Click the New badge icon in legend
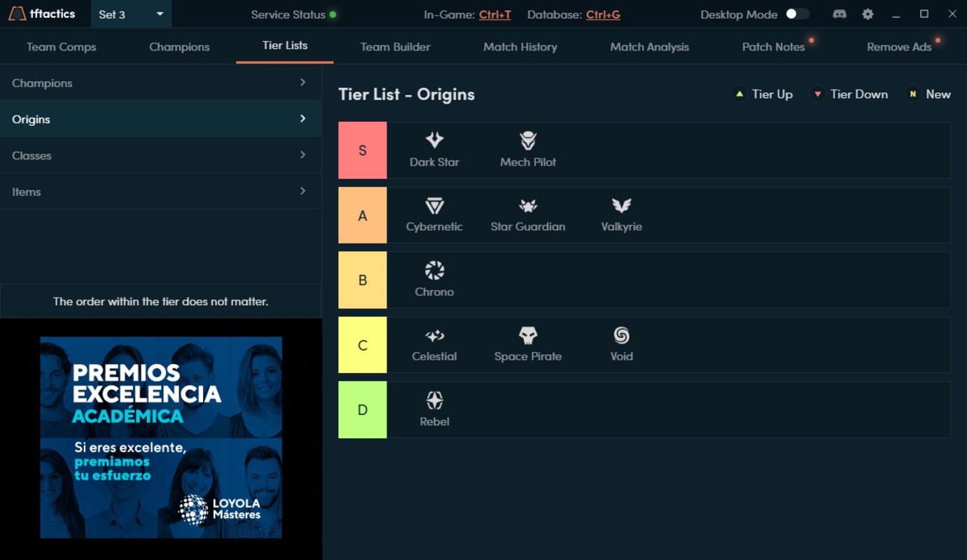The height and width of the screenshot is (560, 967). coord(912,94)
